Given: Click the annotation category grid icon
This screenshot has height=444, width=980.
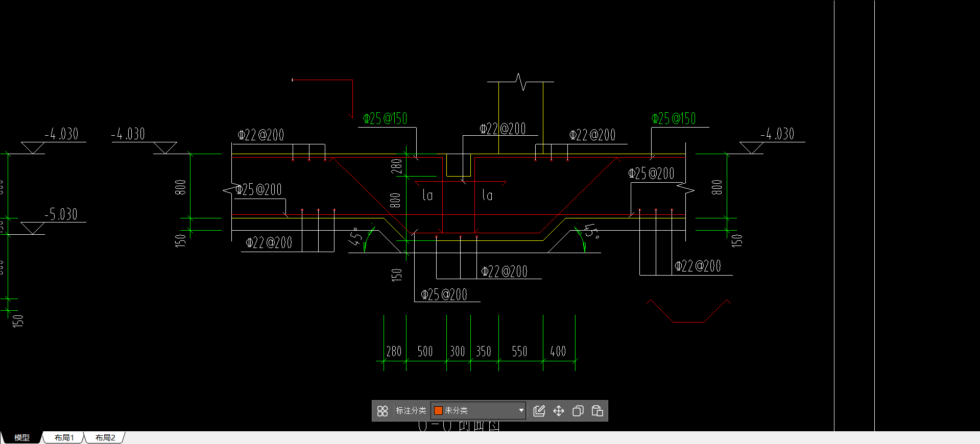Looking at the screenshot, I should pyautogui.click(x=383, y=411).
